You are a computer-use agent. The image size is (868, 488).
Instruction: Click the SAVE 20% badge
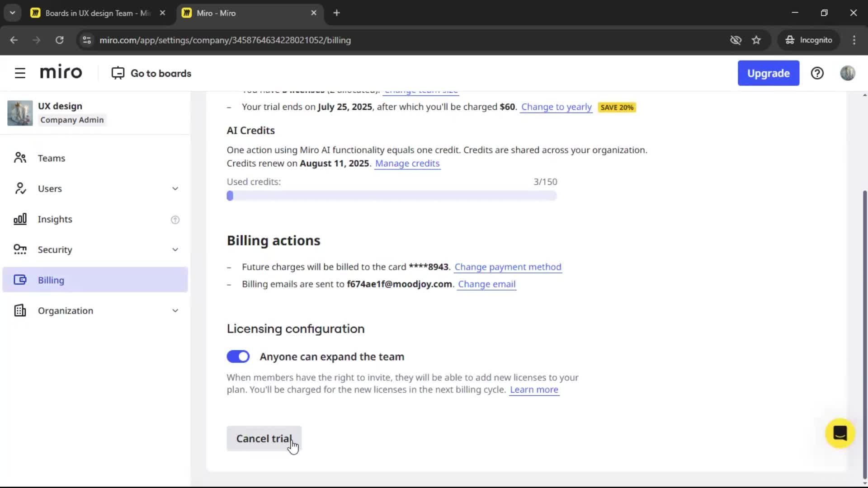(617, 108)
